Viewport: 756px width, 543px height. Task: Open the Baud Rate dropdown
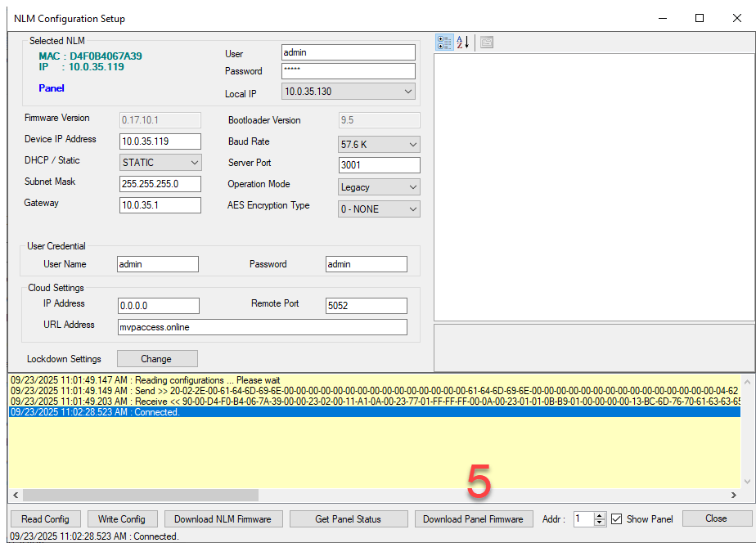412,145
